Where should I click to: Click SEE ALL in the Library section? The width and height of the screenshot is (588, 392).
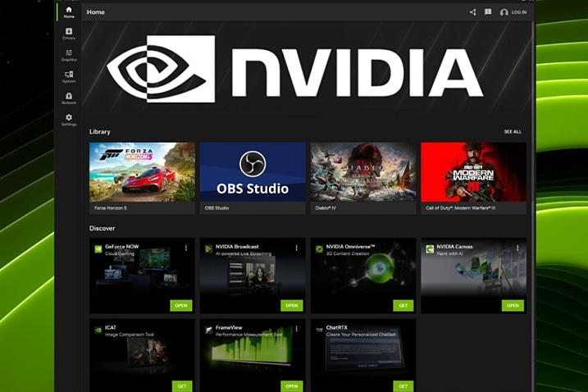pyautogui.click(x=513, y=132)
